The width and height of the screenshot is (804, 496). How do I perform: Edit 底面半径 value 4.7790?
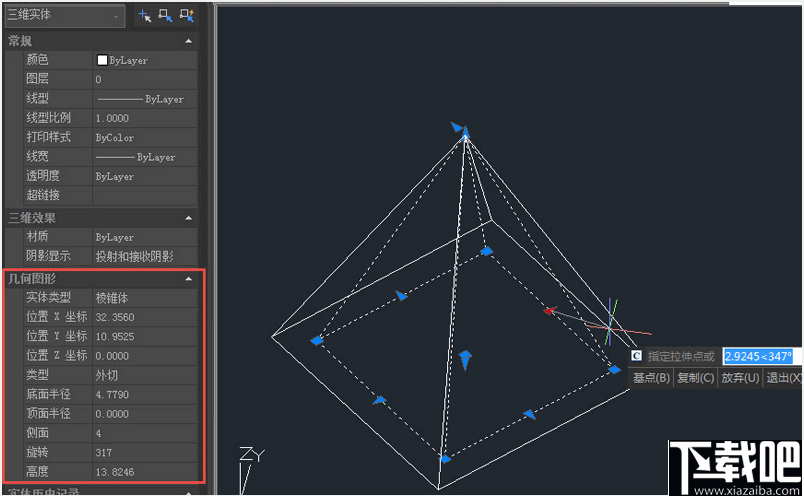145,394
